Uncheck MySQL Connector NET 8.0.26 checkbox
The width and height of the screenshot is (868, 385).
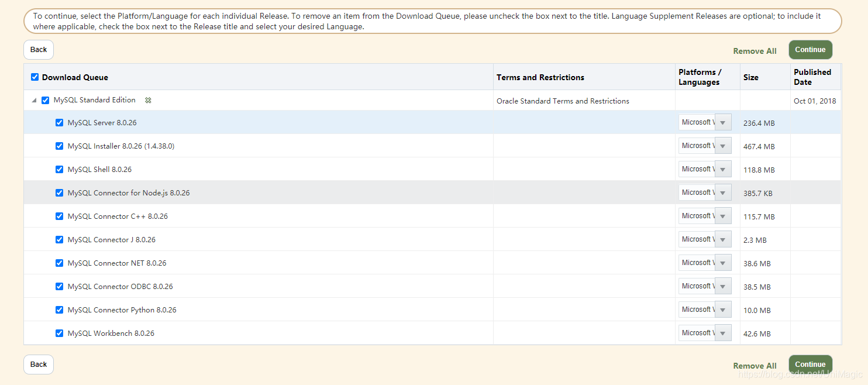pos(59,263)
